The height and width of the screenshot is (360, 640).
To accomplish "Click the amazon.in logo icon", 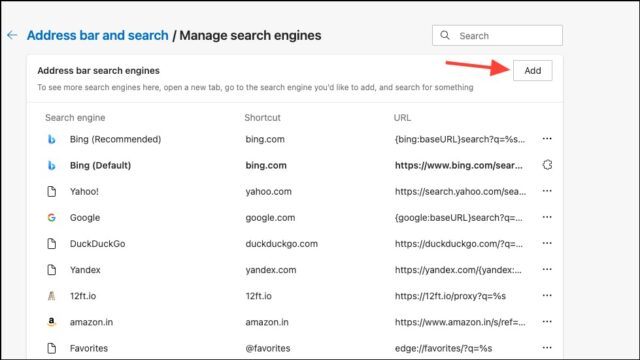I will tap(51, 322).
